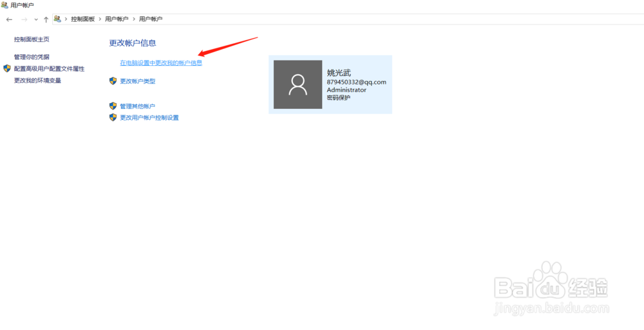Open the recent locations dropdown arrow
Viewport: 644px width, 330px height.
point(36,20)
